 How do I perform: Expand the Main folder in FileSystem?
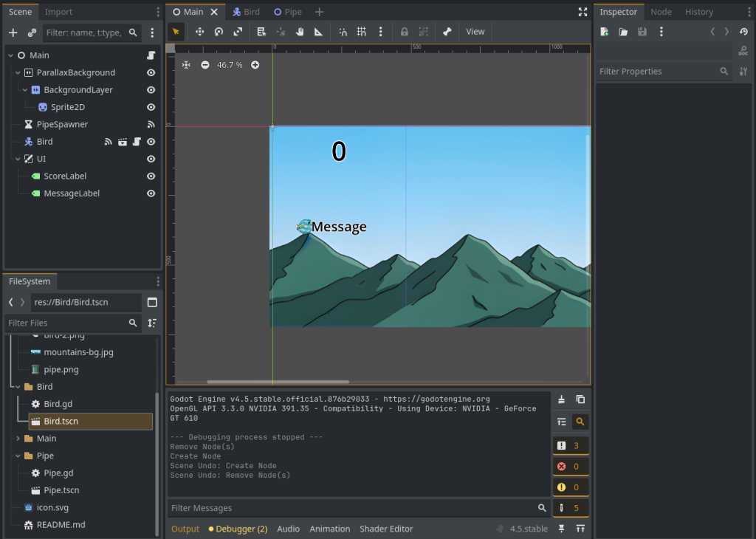(18, 439)
